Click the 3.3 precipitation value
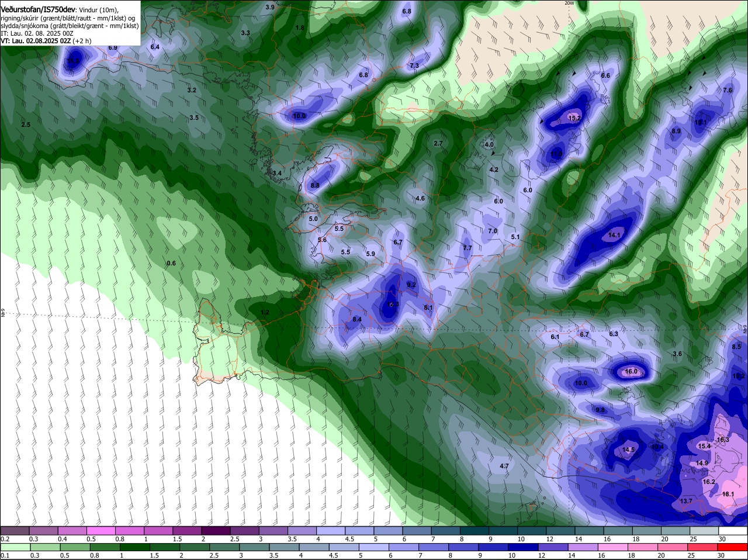This screenshot has width=748, height=560. (245, 33)
